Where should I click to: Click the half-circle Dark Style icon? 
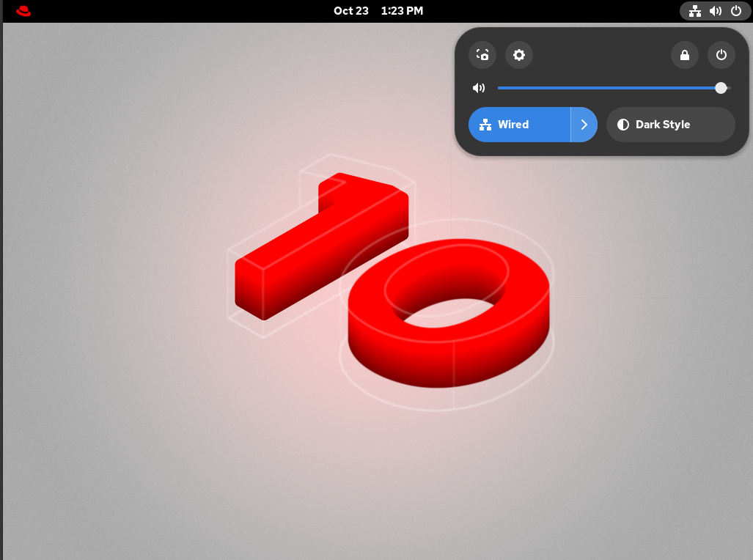(x=623, y=125)
